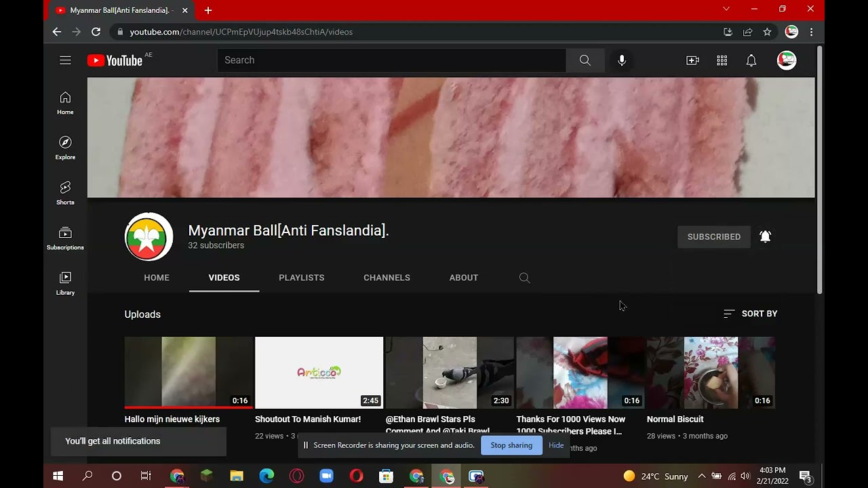Click the SUBSCRIBED button
The height and width of the screenshot is (488, 868).
click(714, 237)
